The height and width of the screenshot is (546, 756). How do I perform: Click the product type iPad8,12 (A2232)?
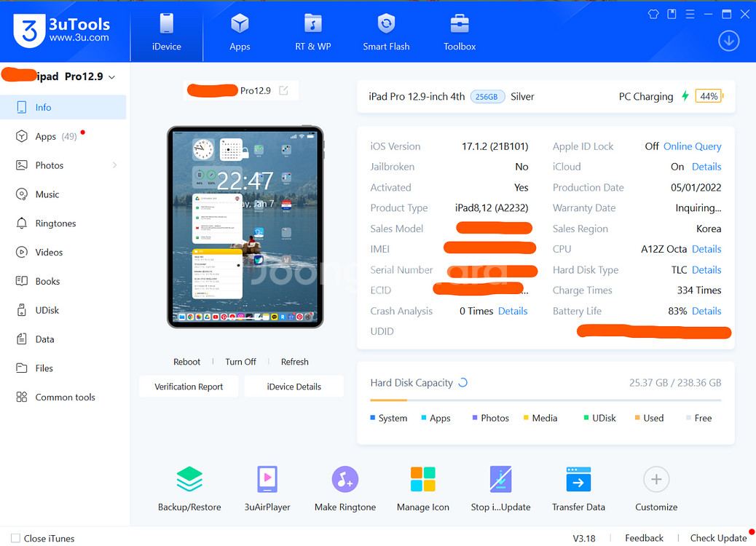(492, 207)
